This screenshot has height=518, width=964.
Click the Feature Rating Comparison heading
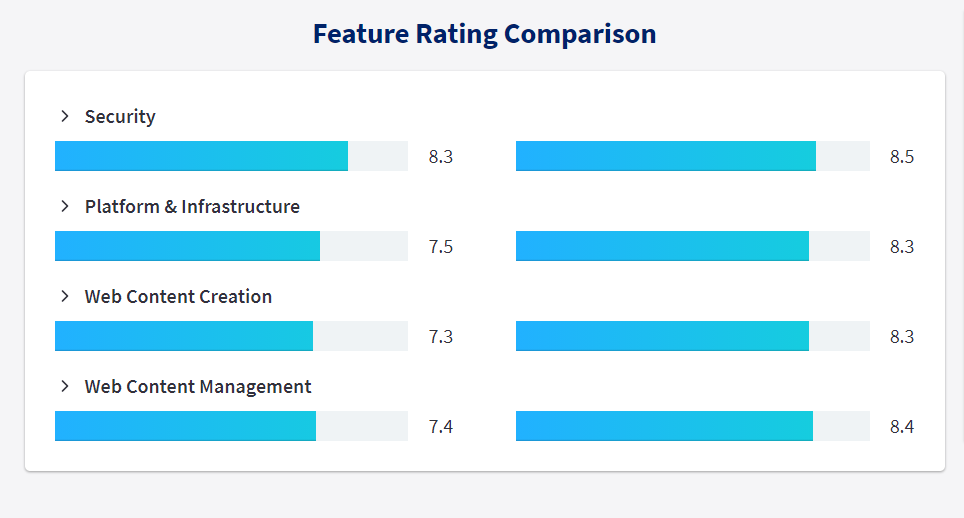click(x=484, y=34)
